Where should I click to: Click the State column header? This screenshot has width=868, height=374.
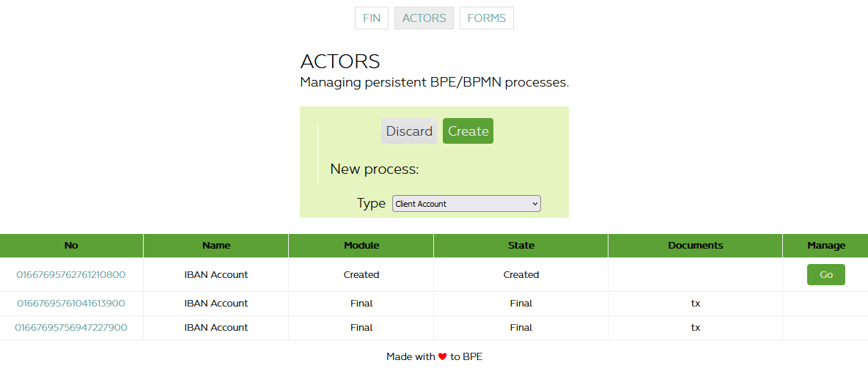coord(521,246)
